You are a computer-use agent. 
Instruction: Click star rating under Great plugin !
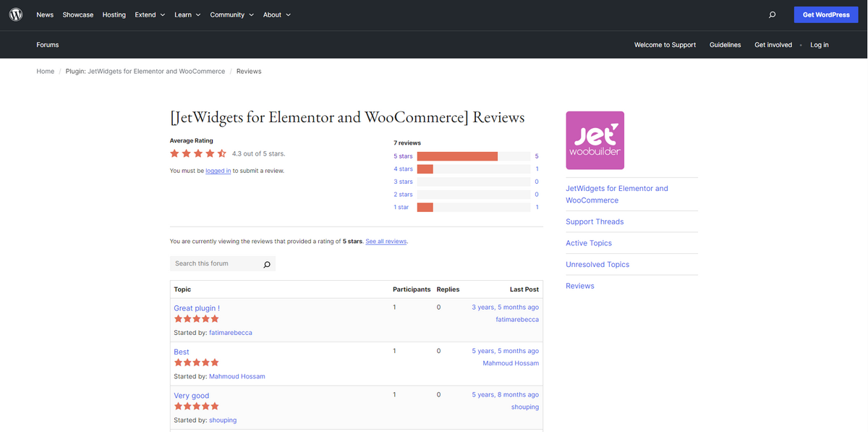[196, 318]
